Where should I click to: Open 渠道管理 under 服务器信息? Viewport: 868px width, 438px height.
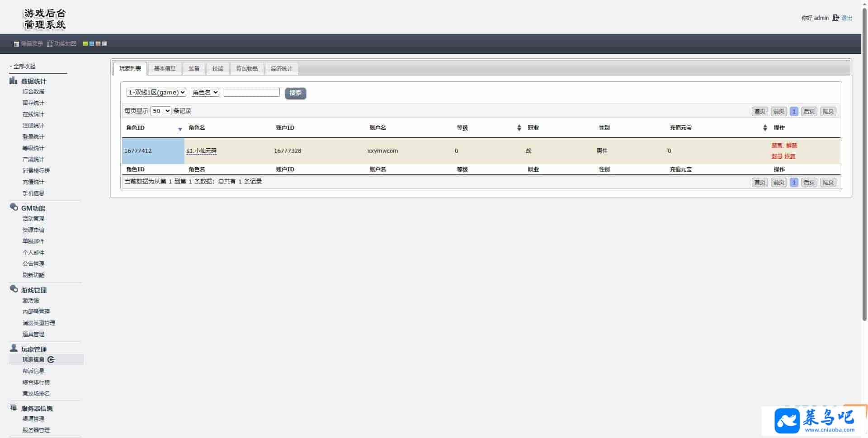click(33, 419)
